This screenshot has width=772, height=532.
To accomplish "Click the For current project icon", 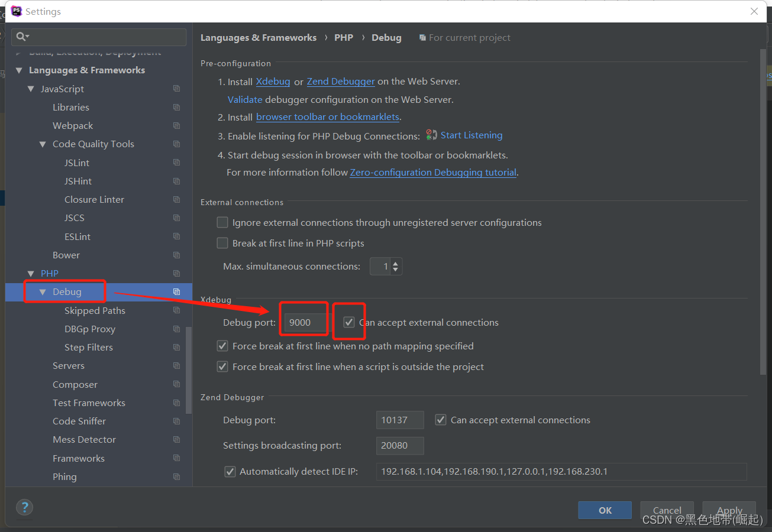I will (422, 38).
